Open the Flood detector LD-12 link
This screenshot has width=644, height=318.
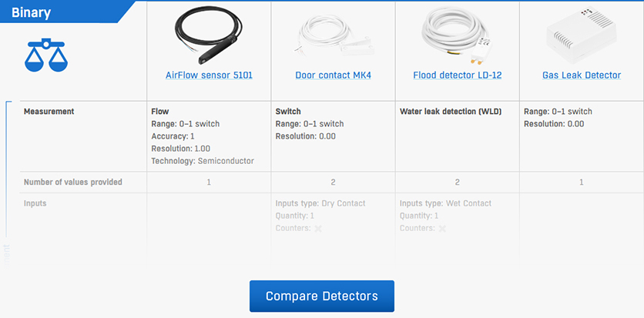tap(457, 75)
